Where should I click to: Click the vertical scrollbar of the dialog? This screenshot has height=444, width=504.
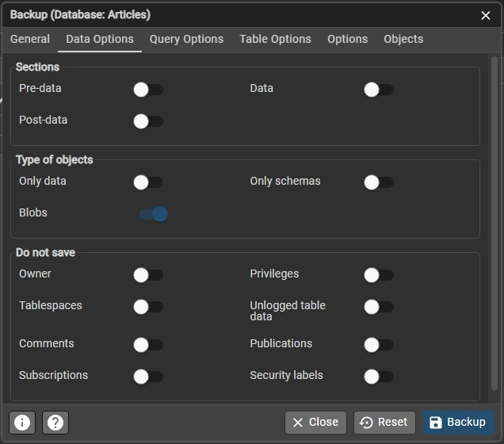tap(494, 224)
